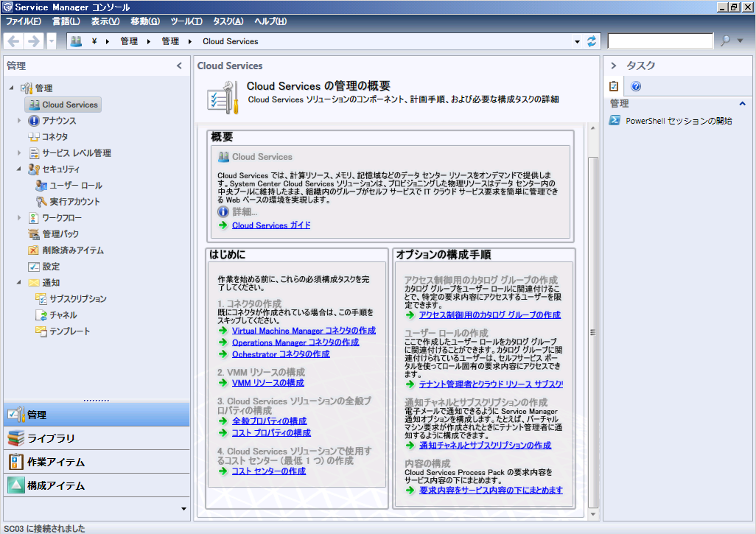Select the コネクタ tree icon
The image size is (756, 534).
tap(33, 137)
